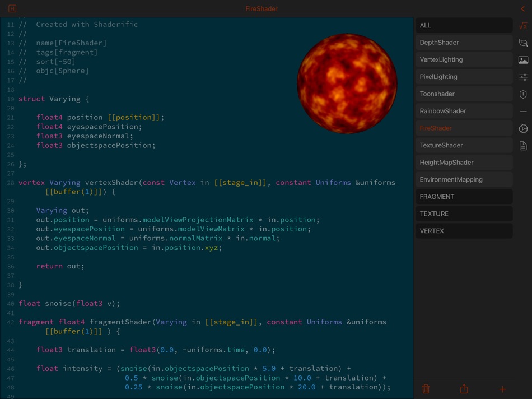This screenshot has height=399, width=532.
Task: Select the TEXTURE category filter
Action: pyautogui.click(x=464, y=214)
